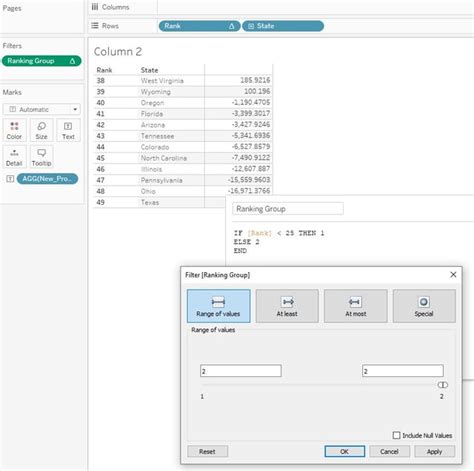Click the Reset button
This screenshot has height=471, width=474.
coord(207,451)
